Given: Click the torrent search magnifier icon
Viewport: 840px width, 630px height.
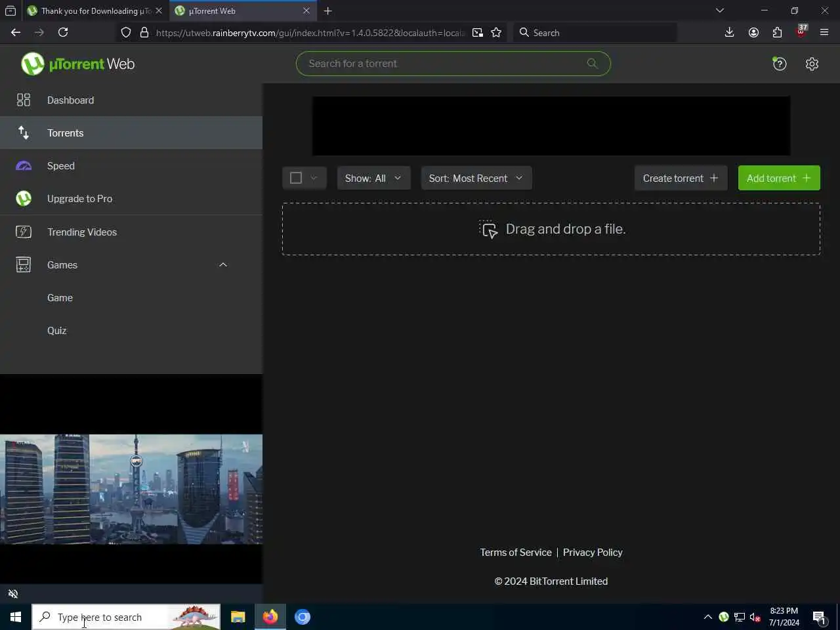Looking at the screenshot, I should pos(592,64).
